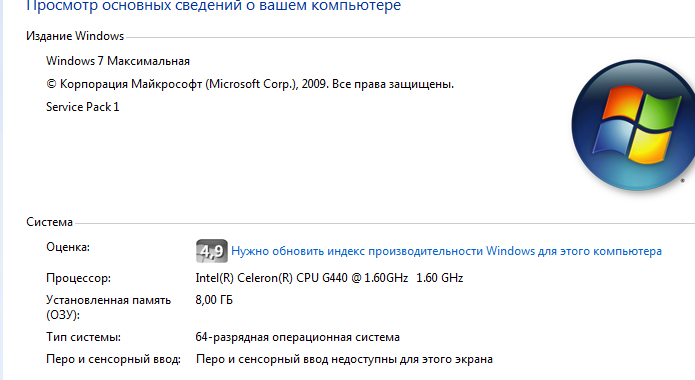This screenshot has height=380, width=695.
Task: Click the Тип системы label
Action: [x=83, y=337]
